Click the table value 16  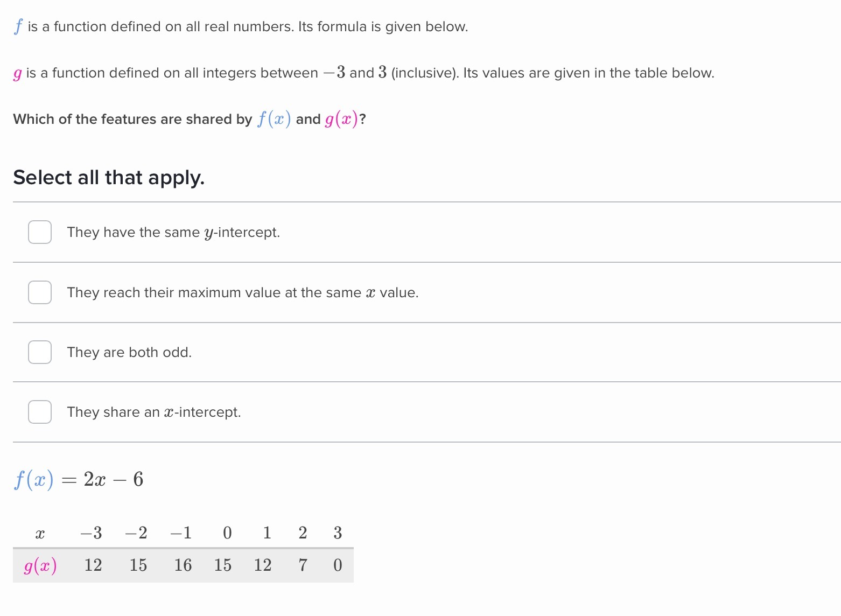pos(183,565)
